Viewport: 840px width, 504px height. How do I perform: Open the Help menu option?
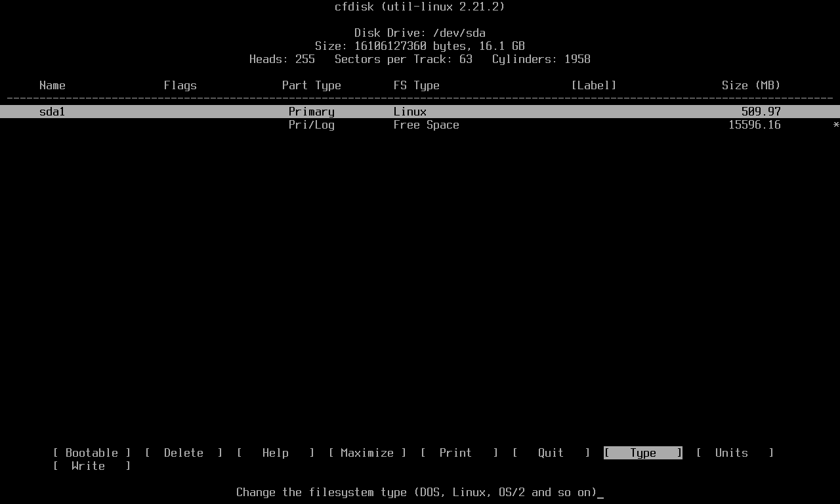276,453
